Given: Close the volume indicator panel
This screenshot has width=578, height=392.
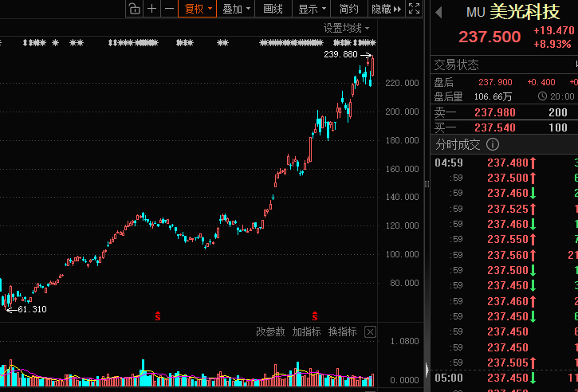Looking at the screenshot, I should coord(369,331).
